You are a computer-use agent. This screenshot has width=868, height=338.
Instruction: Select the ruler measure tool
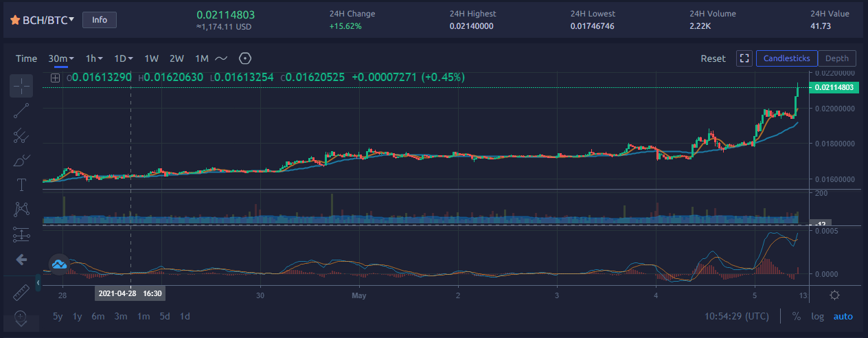click(21, 292)
